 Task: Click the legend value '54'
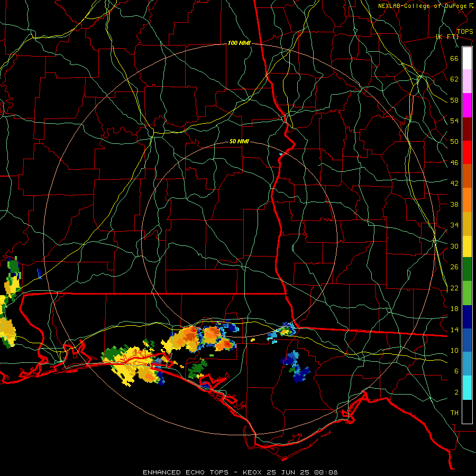pyautogui.click(x=454, y=121)
